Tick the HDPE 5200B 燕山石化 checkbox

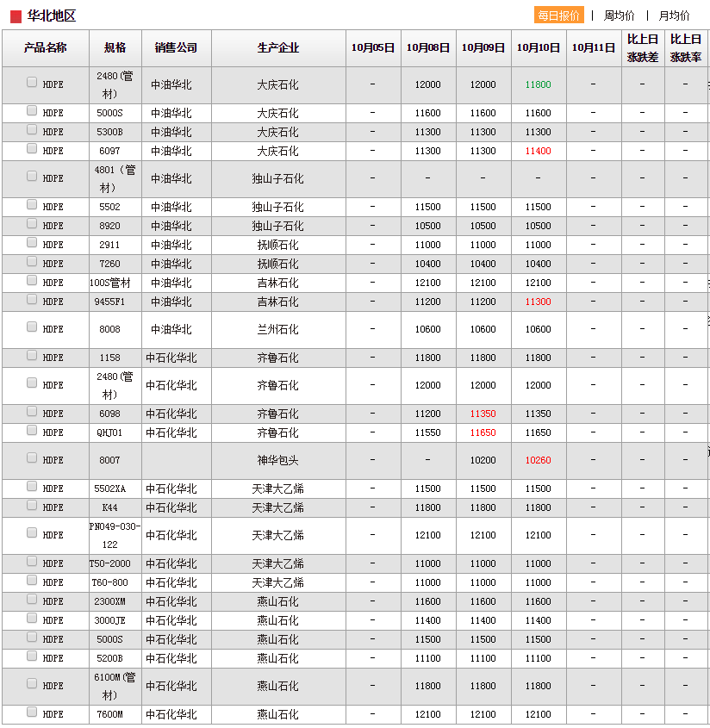click(32, 656)
